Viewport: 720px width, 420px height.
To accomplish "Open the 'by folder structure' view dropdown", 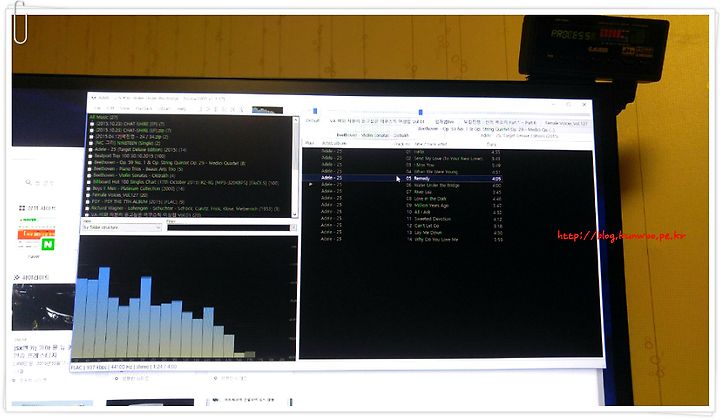I will (122, 228).
